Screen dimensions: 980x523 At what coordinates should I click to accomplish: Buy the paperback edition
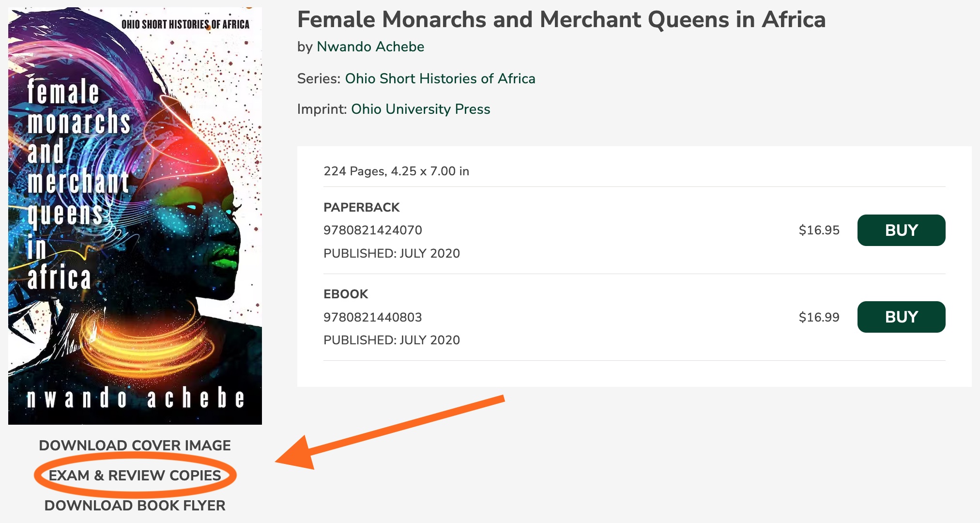point(901,230)
